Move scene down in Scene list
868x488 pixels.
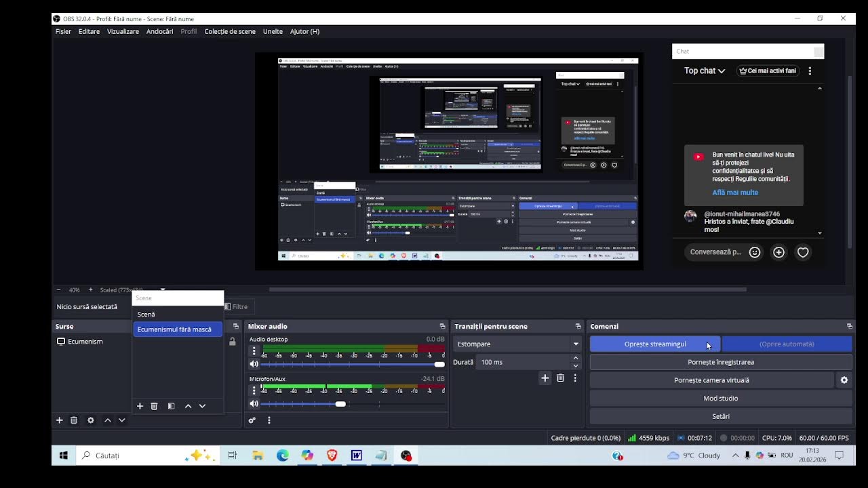202,406
